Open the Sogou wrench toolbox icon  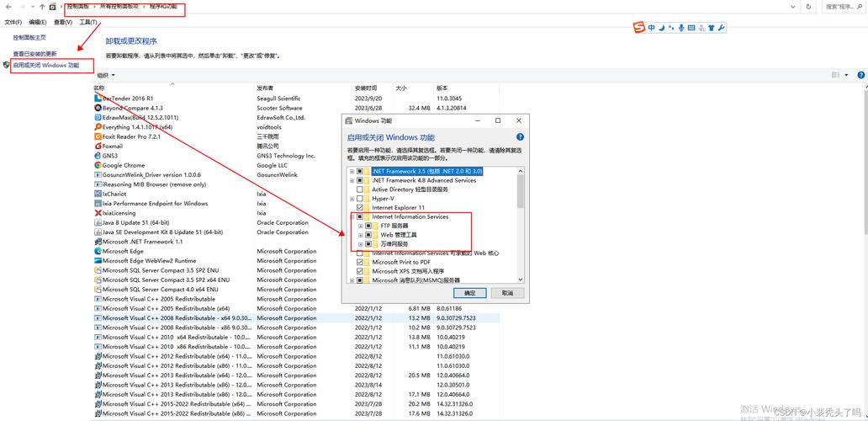pyautogui.click(x=721, y=28)
